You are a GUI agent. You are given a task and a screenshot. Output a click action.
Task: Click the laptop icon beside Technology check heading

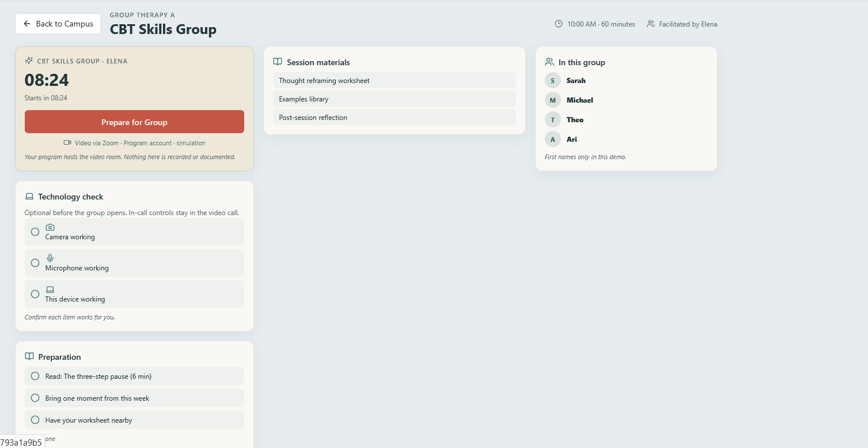coord(29,197)
